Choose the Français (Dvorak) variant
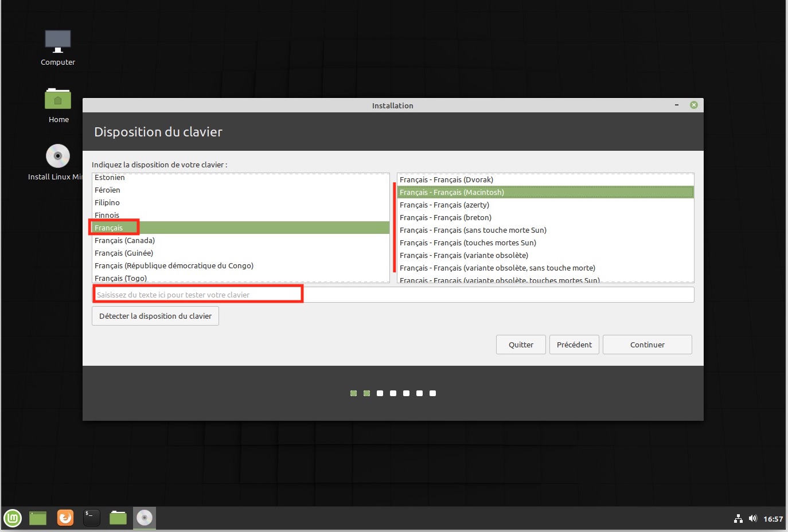The width and height of the screenshot is (788, 532). [x=446, y=180]
